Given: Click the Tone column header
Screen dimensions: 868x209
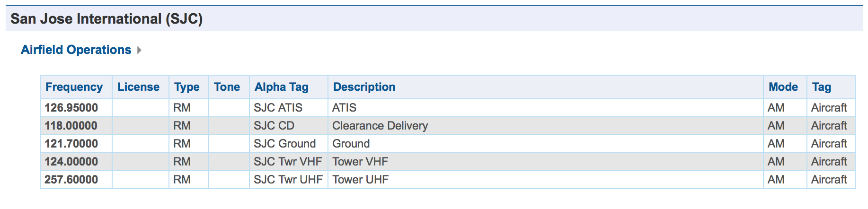Looking at the screenshot, I should click(x=227, y=87).
